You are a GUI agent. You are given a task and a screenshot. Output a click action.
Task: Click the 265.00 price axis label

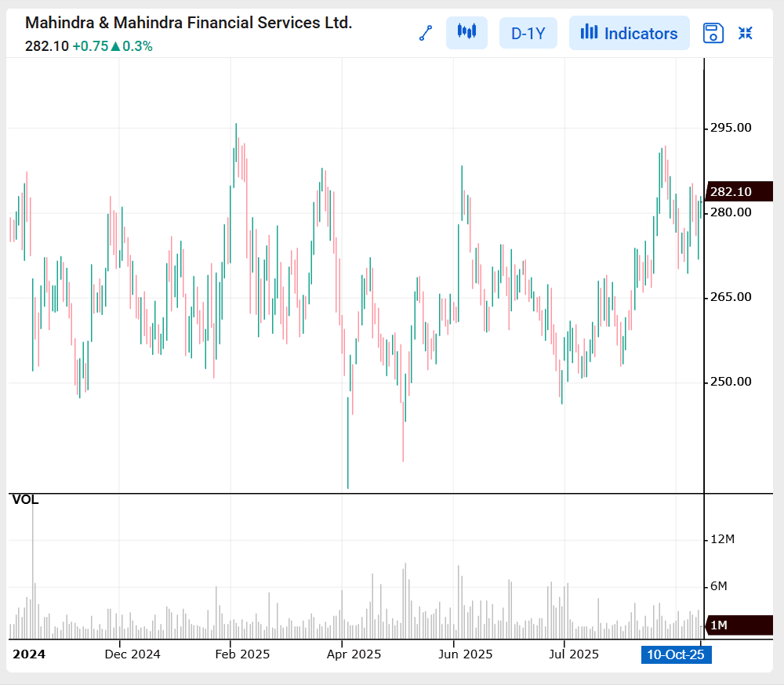pyautogui.click(x=731, y=296)
